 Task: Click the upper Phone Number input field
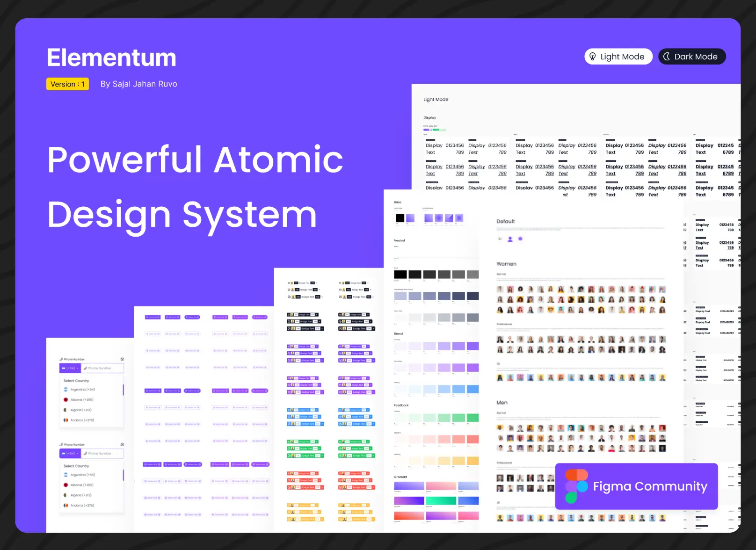click(102, 369)
